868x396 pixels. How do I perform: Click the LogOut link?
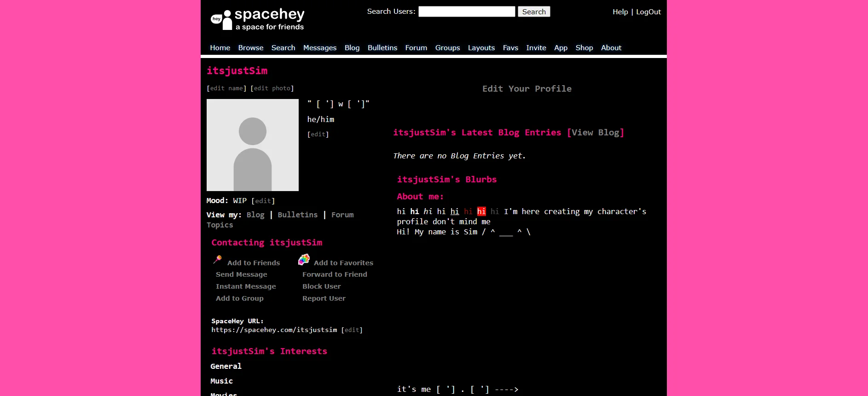coord(648,12)
